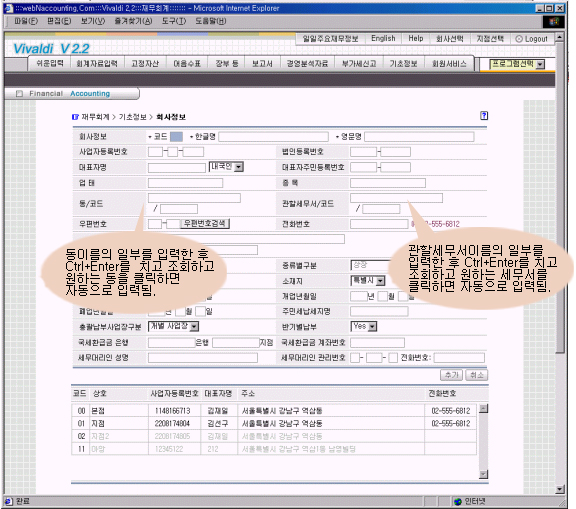
Task: Click the 주민세납세지명 input field
Action: coord(379,311)
